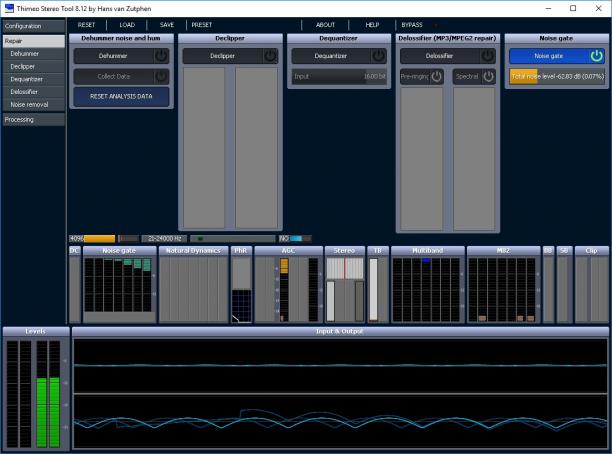612x454 pixels.
Task: Open the Clip meter thumbnail
Action: pyautogui.click(x=591, y=284)
